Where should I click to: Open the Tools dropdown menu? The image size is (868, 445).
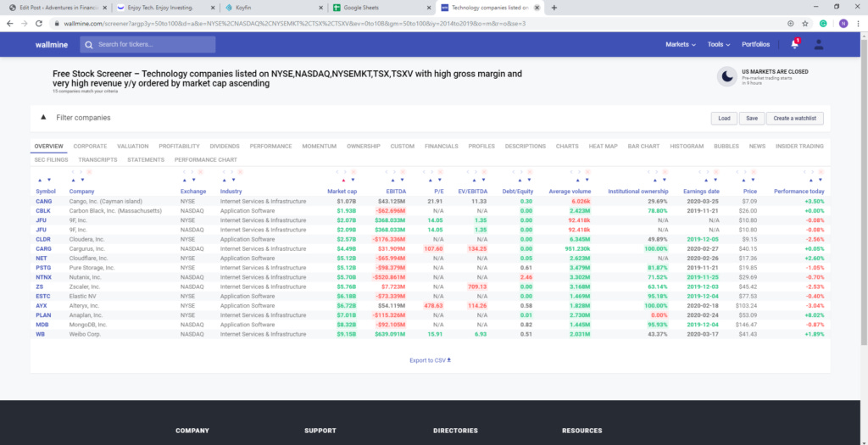click(719, 44)
